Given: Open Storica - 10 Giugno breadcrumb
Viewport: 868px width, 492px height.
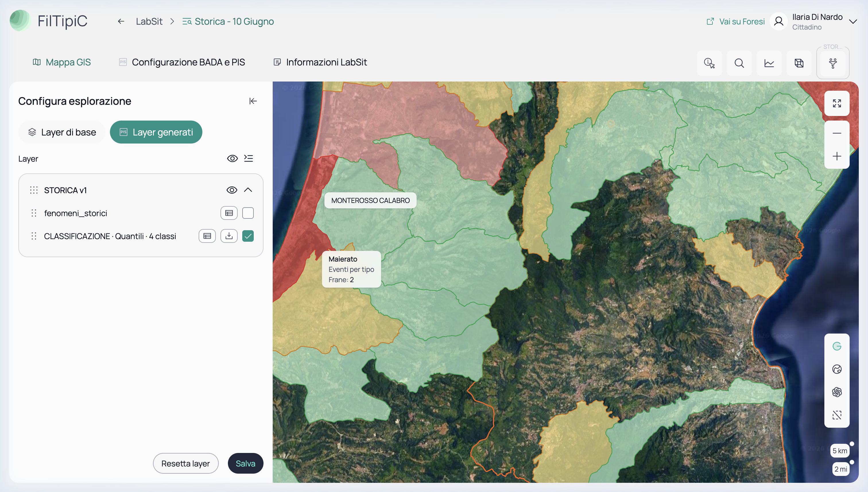Looking at the screenshot, I should tap(228, 21).
